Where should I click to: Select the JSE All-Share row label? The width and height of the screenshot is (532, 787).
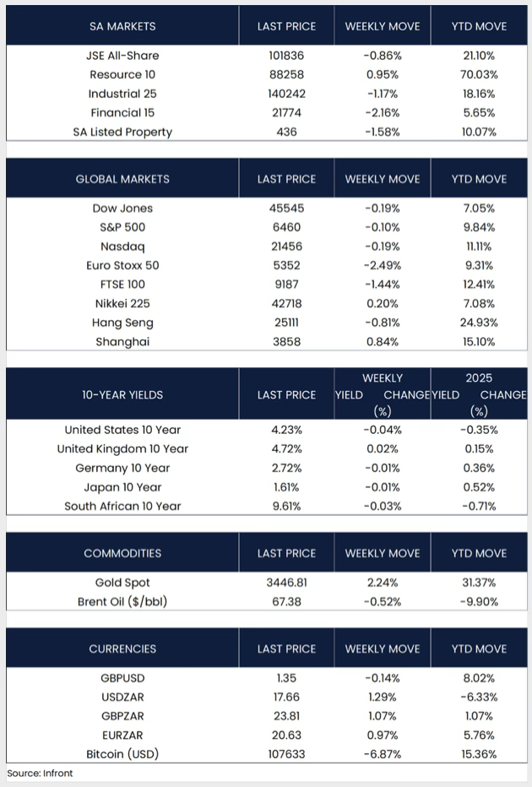(122, 56)
